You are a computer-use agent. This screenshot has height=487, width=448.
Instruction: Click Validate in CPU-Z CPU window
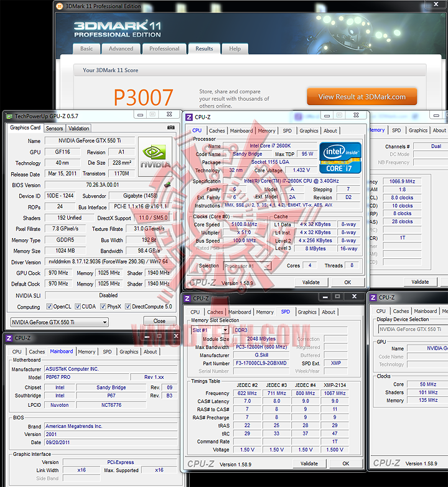click(311, 282)
